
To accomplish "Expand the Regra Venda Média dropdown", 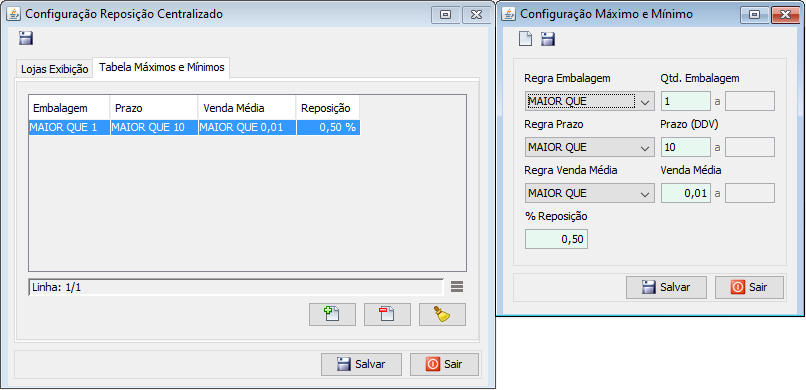I will click(x=590, y=193).
